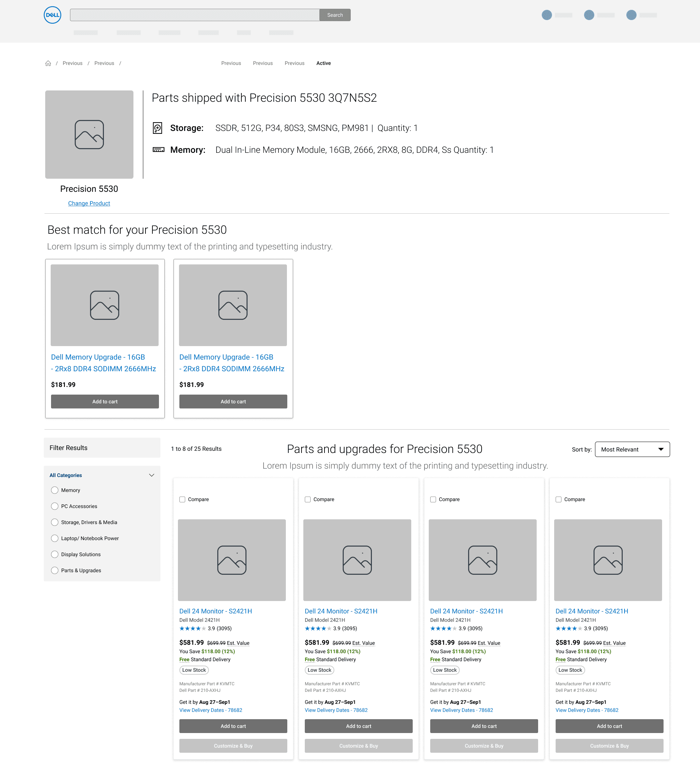Select the Parts & Upgrades radio button
Screen dimensions: 700x783
tap(55, 571)
